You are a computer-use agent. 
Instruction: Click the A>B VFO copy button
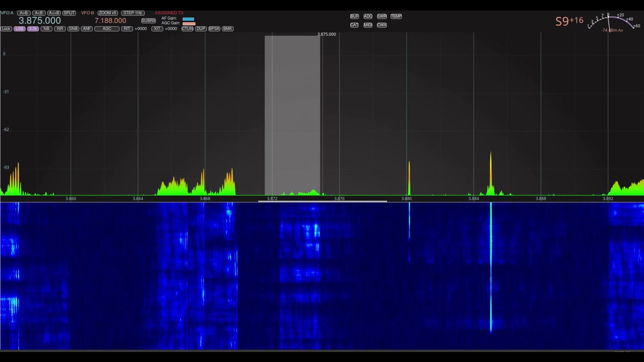pos(24,13)
